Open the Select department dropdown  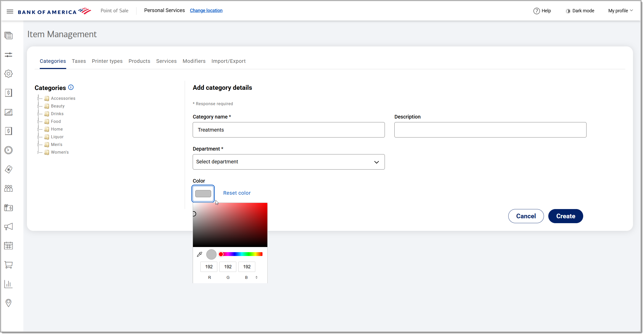pos(288,162)
